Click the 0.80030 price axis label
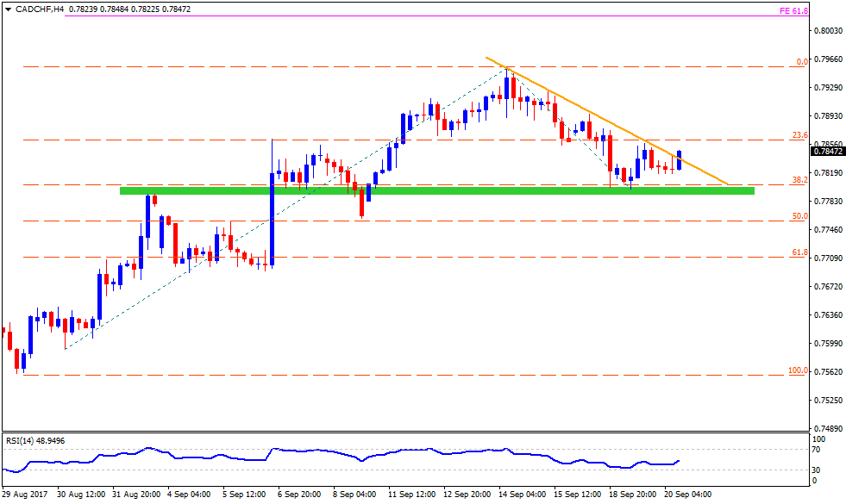 click(x=829, y=31)
